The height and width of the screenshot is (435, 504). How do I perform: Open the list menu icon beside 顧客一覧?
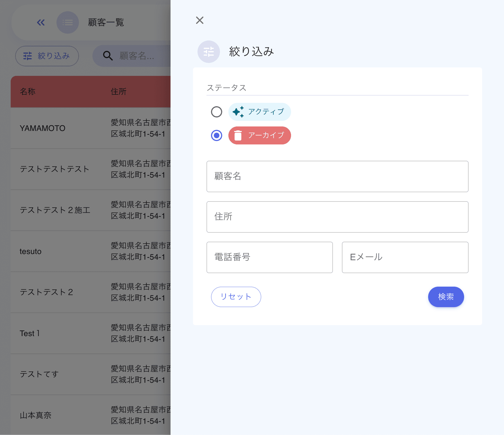[68, 22]
